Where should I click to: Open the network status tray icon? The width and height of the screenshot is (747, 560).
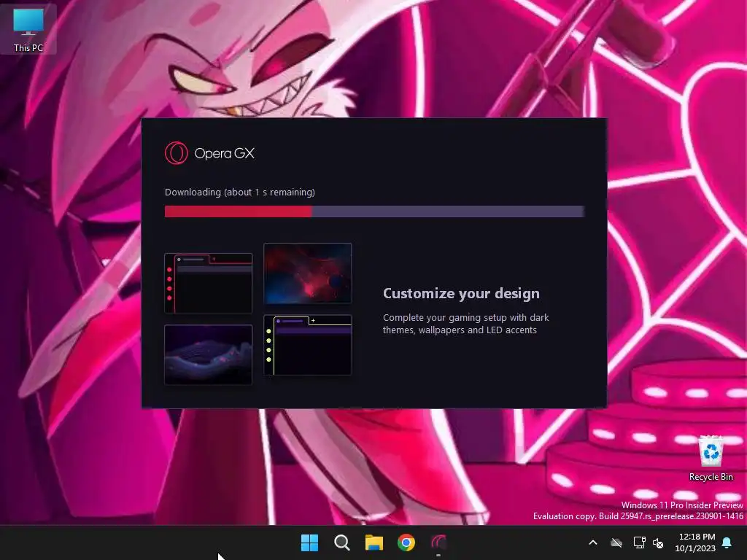click(639, 542)
